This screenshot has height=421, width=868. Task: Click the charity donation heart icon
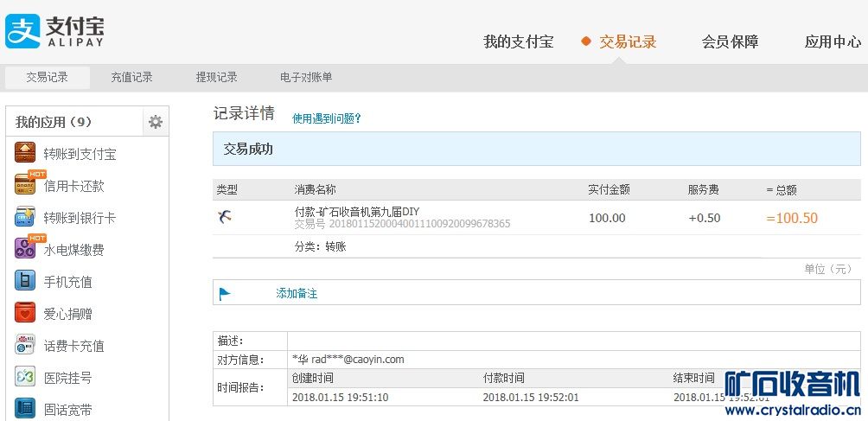click(x=25, y=313)
